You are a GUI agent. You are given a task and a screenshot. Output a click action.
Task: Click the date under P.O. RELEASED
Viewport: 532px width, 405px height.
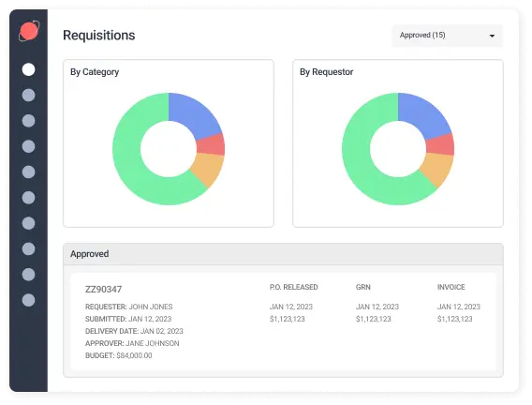[x=291, y=307]
